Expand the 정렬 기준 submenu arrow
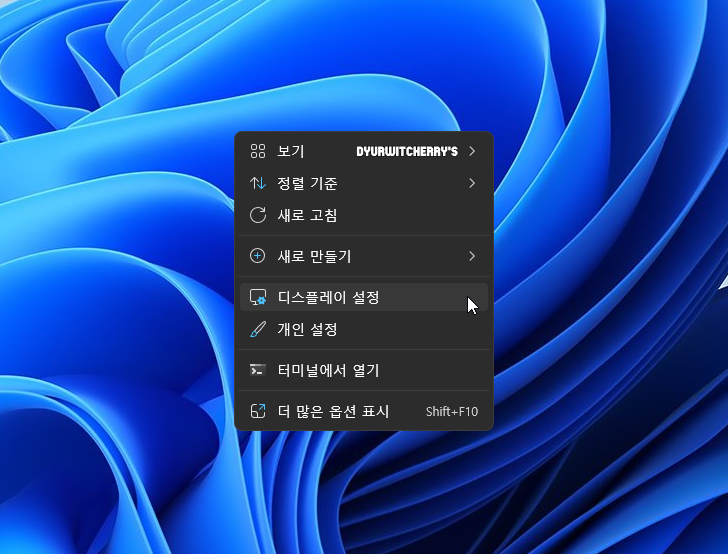The width and height of the screenshot is (728, 554). click(472, 183)
